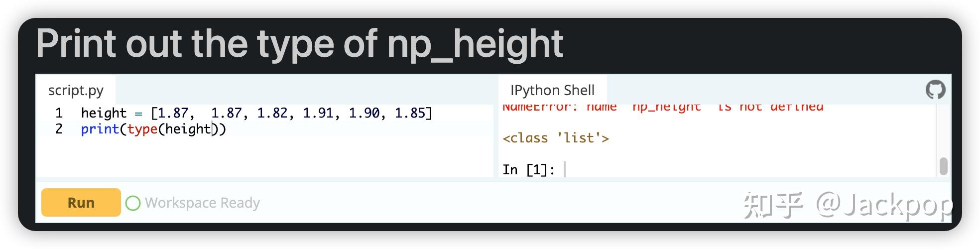Click the type function name in the code

(142, 129)
